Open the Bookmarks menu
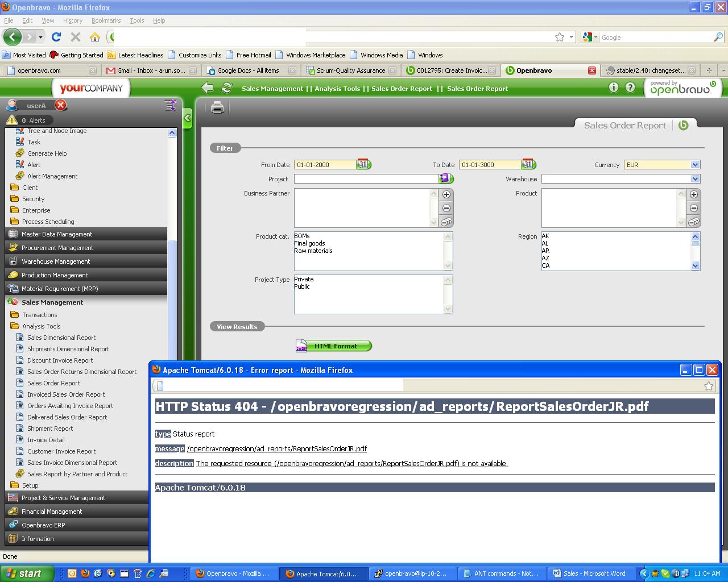 tap(106, 20)
